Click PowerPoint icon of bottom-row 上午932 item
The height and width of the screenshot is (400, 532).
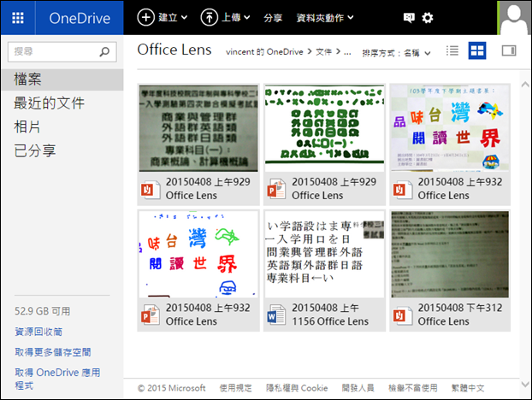pyautogui.click(x=151, y=315)
